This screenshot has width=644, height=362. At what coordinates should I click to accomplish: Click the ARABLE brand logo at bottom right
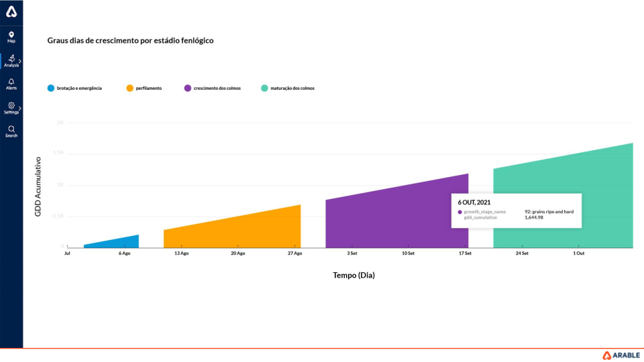(621, 355)
